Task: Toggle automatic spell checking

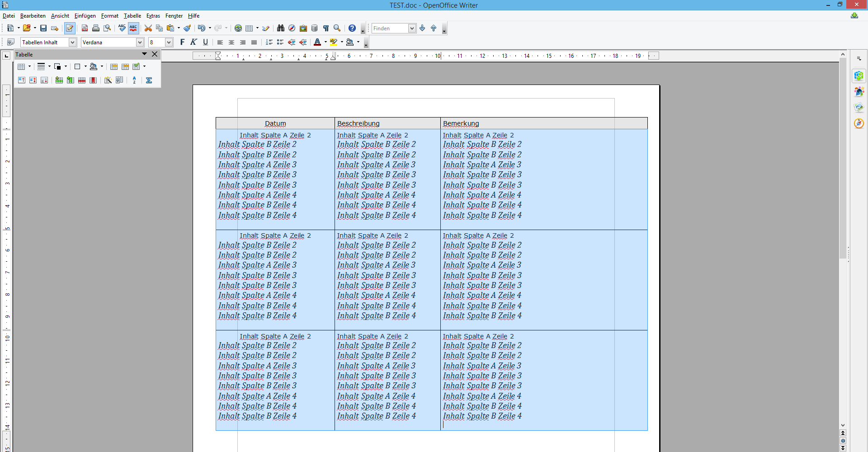Action: 133,28
